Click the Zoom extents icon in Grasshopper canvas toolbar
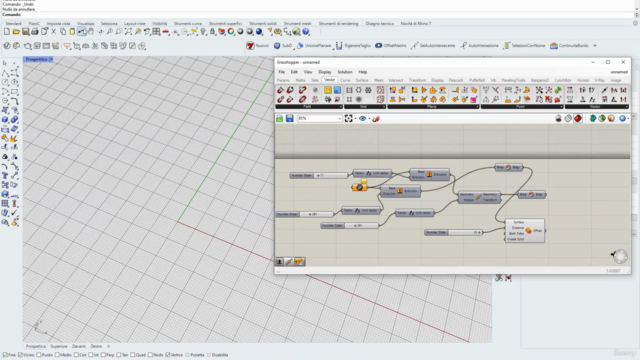The height and width of the screenshot is (360, 640). pyautogui.click(x=349, y=118)
